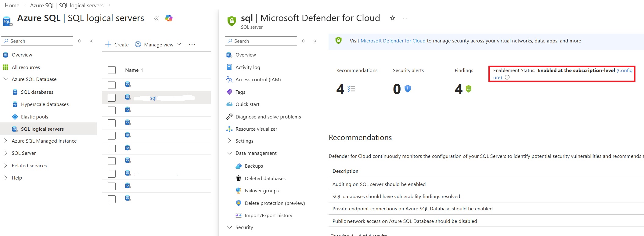This screenshot has width=644, height=236.
Task: Click the Access control (IAM) icon
Action: (x=229, y=79)
